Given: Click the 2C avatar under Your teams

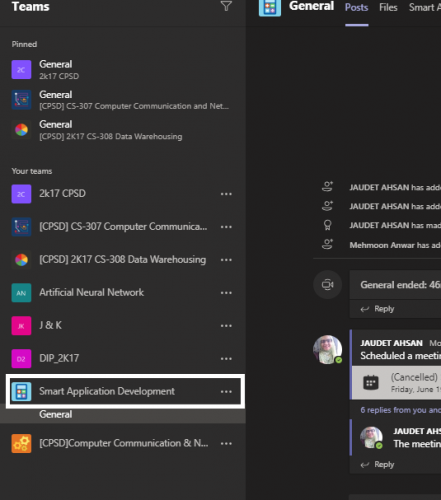Looking at the screenshot, I should point(21,194).
